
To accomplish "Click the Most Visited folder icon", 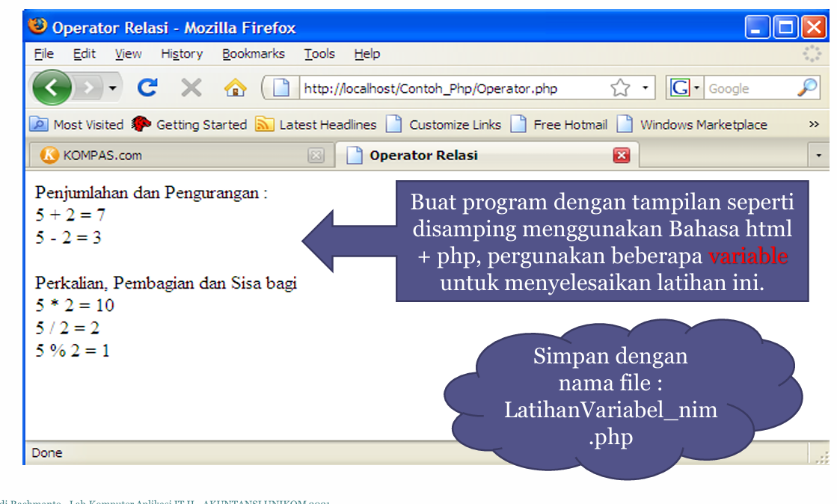I will pyautogui.click(x=38, y=124).
